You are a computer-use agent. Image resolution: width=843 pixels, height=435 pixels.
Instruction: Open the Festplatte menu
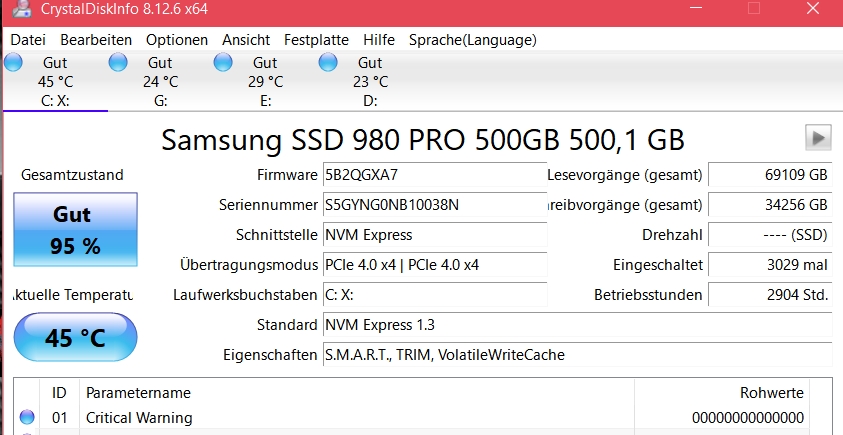pos(316,40)
